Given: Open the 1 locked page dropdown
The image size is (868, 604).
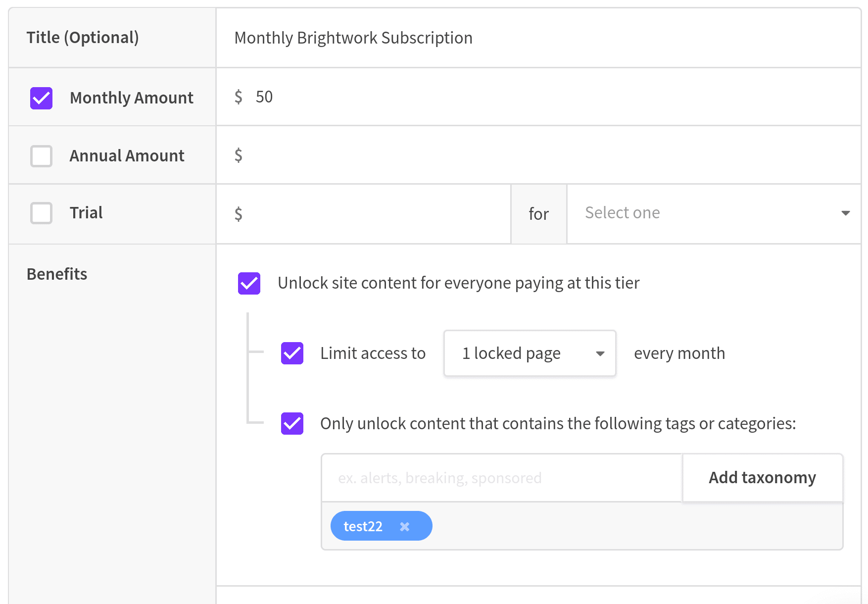Looking at the screenshot, I should 530,353.
